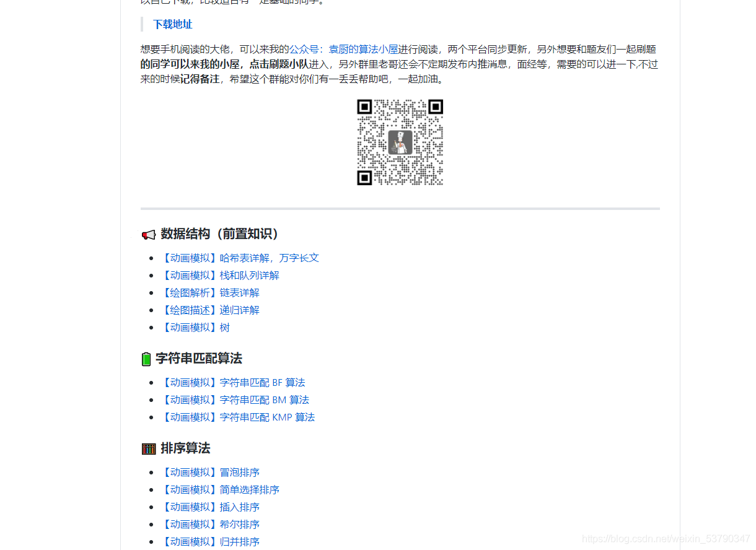Open 【动画模拟】希尔排序 link
756x550 pixels.
point(210,524)
